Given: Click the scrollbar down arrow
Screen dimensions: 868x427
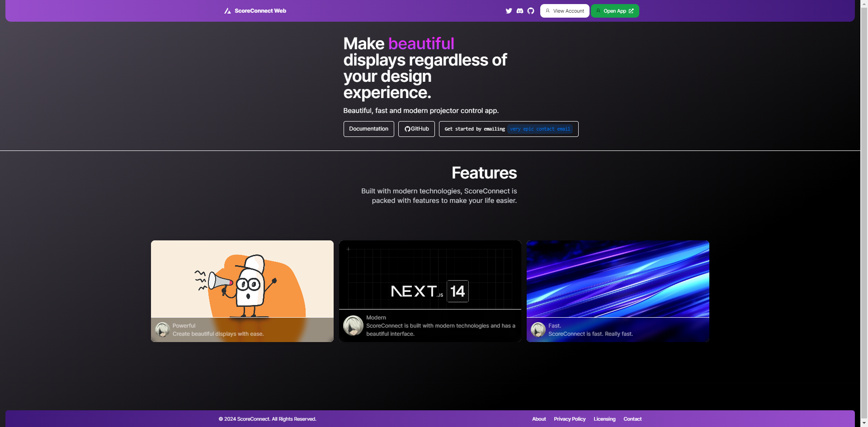Looking at the screenshot, I should (x=864, y=423).
